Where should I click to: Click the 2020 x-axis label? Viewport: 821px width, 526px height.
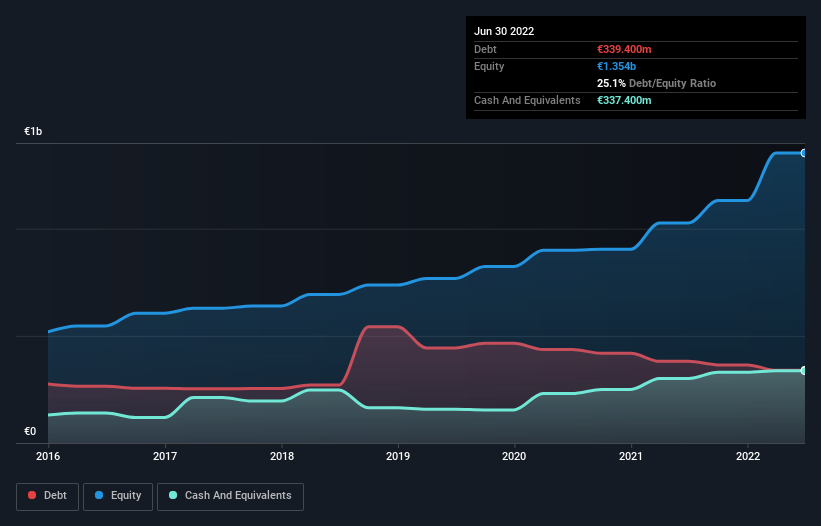pyautogui.click(x=514, y=456)
